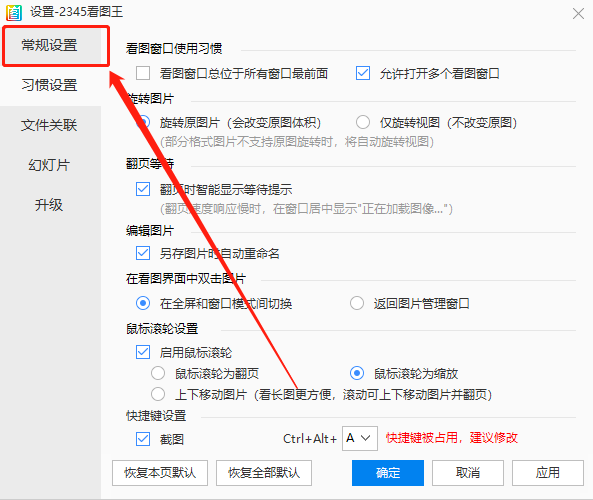This screenshot has height=500, width=593.
Task: Select 鼠标滚轮为翻页 radio option
Action: pos(158,373)
